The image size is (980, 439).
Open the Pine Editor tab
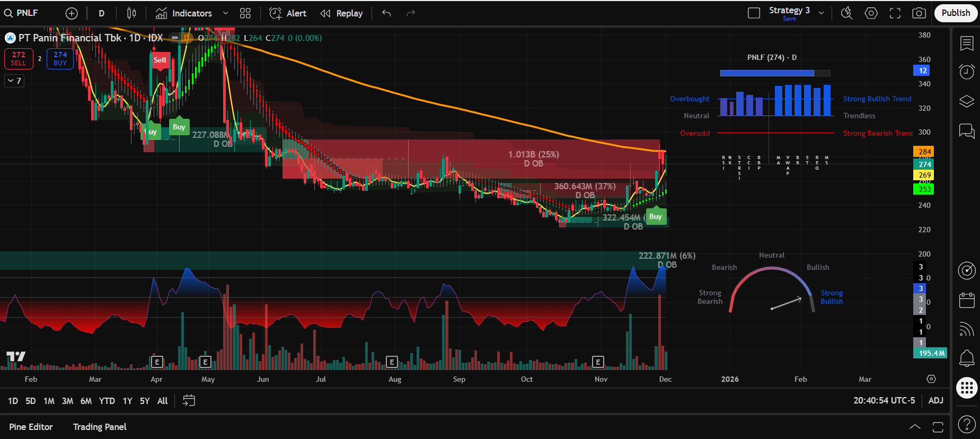pyautogui.click(x=31, y=427)
